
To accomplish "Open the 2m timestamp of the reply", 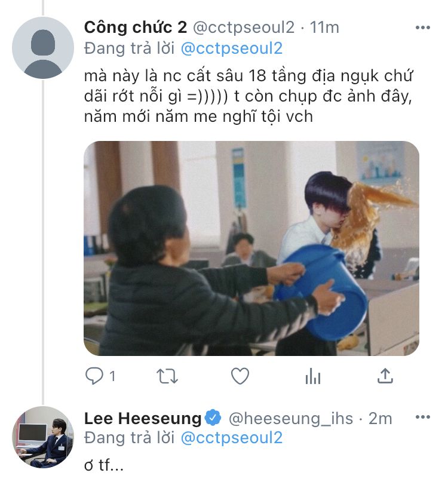I will click(381, 419).
